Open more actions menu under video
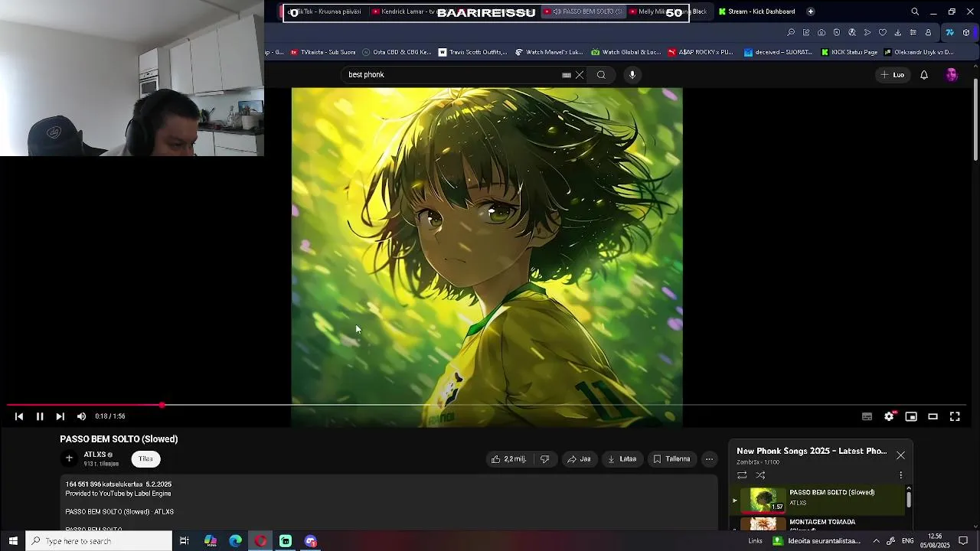Image resolution: width=980 pixels, height=551 pixels. [x=710, y=459]
